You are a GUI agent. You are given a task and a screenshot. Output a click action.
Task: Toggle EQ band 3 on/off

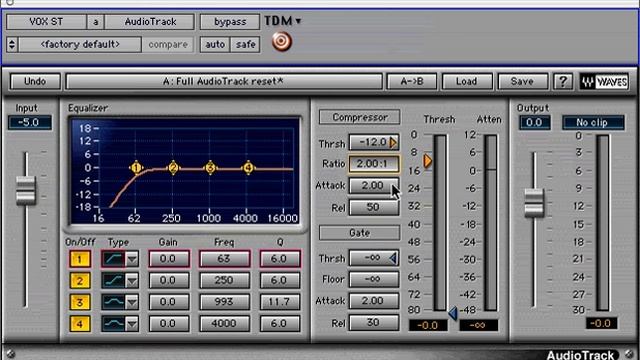pos(80,302)
